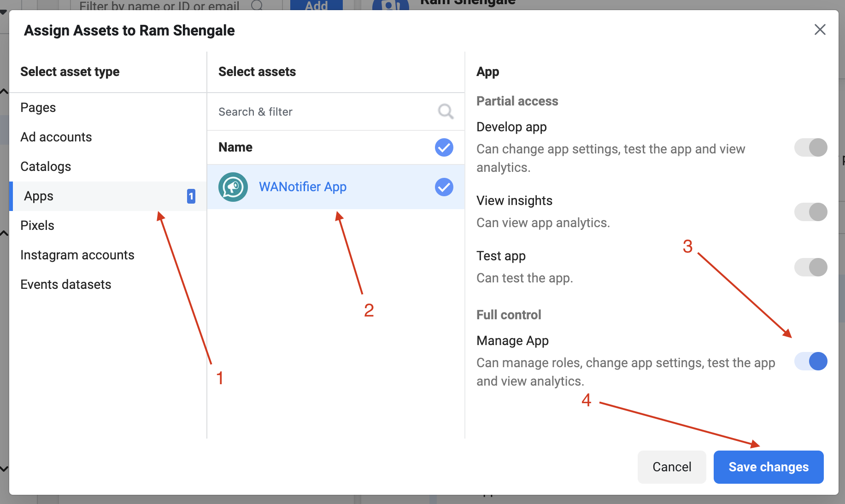The height and width of the screenshot is (504, 845).
Task: Close the Assign Assets dialog with X
Action: pyautogui.click(x=820, y=30)
